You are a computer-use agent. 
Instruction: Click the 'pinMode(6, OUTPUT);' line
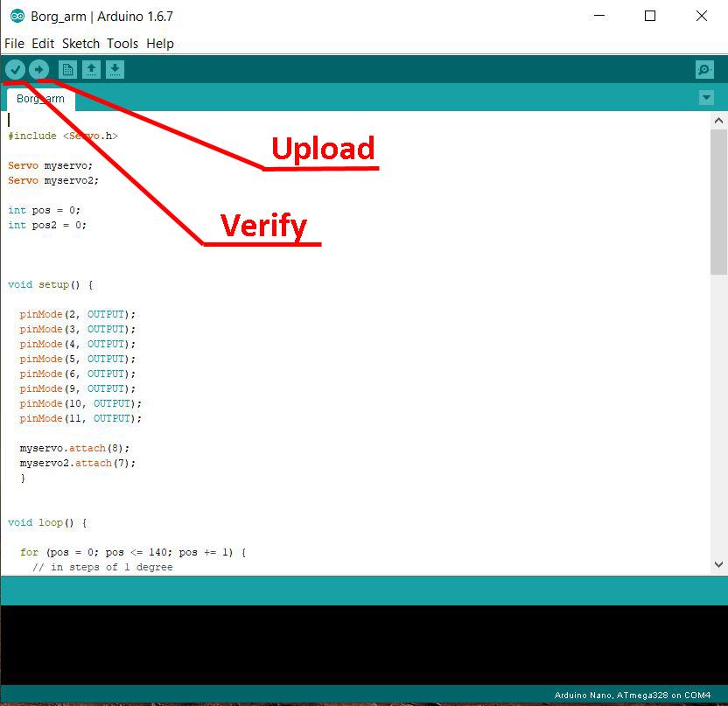pyautogui.click(x=78, y=374)
